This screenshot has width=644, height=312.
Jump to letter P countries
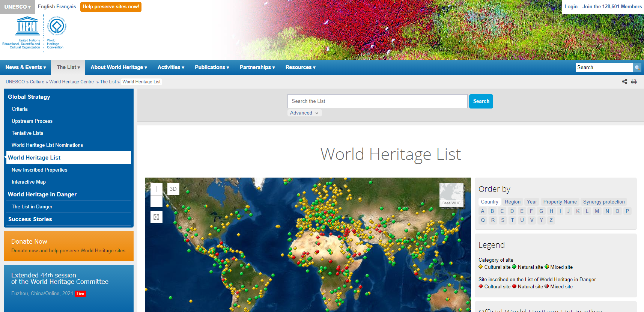pyautogui.click(x=627, y=211)
